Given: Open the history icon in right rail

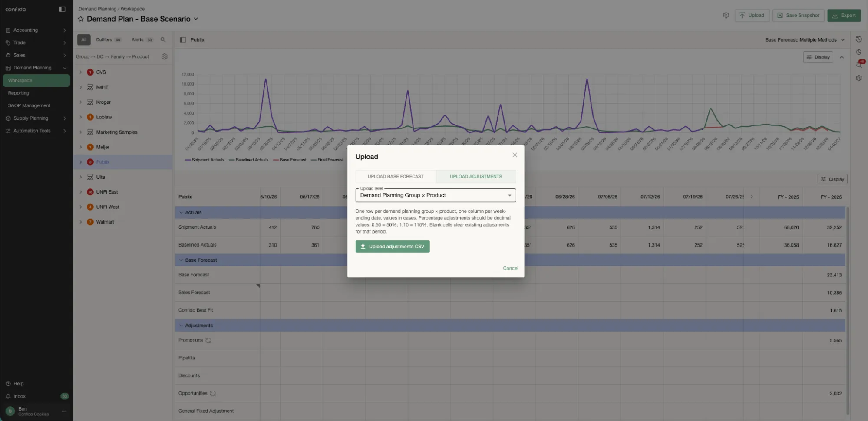Looking at the screenshot, I should point(858,39).
